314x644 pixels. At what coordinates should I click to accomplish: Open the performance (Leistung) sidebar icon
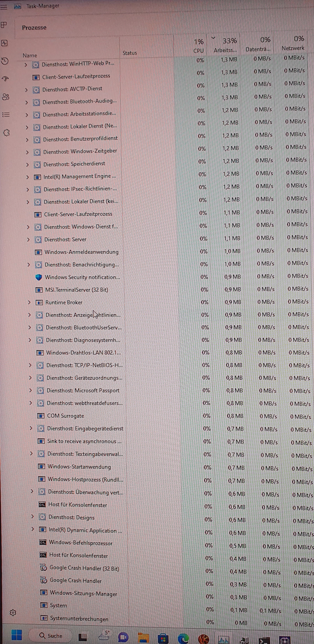point(5,43)
